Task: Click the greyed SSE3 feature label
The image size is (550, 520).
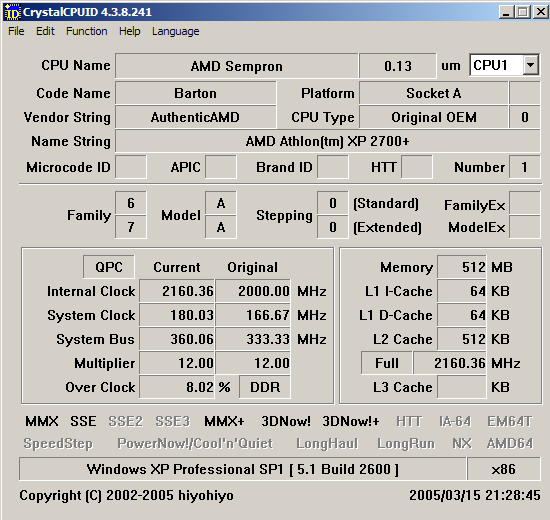Action: pyautogui.click(x=173, y=421)
